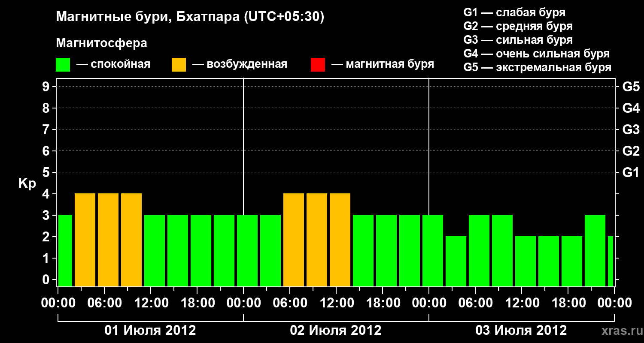Click the '18:00' time label under 03 Июля

coord(568,303)
